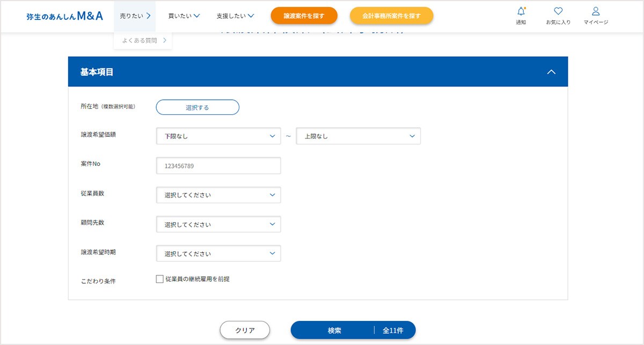Click the 会計事務所案件を探す button

[x=392, y=16]
